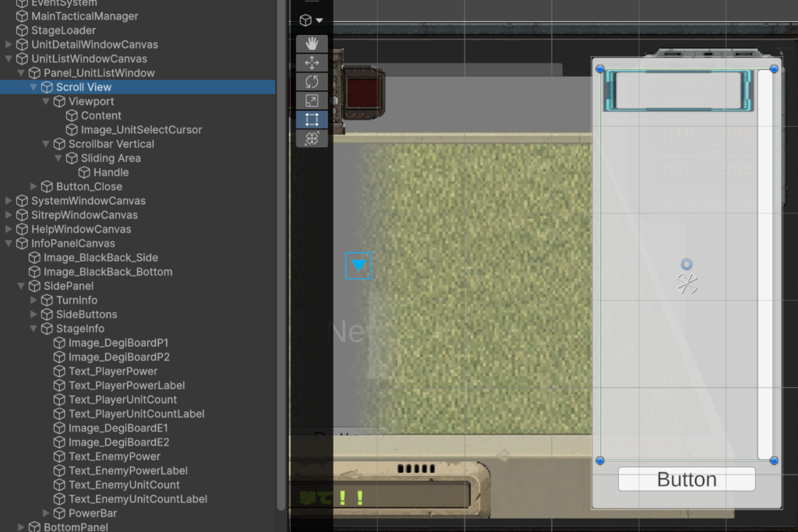The width and height of the screenshot is (798, 532).
Task: Click the Button element in scene view
Action: coord(687,480)
